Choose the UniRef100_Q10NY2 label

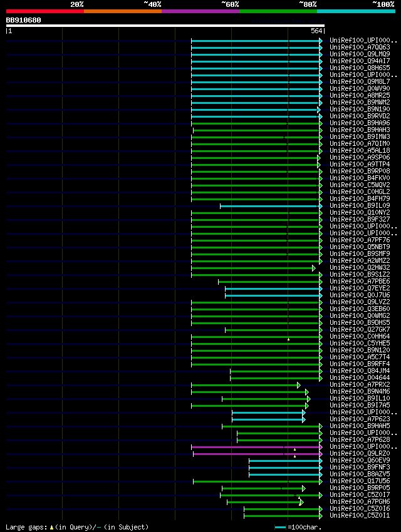tap(360, 212)
